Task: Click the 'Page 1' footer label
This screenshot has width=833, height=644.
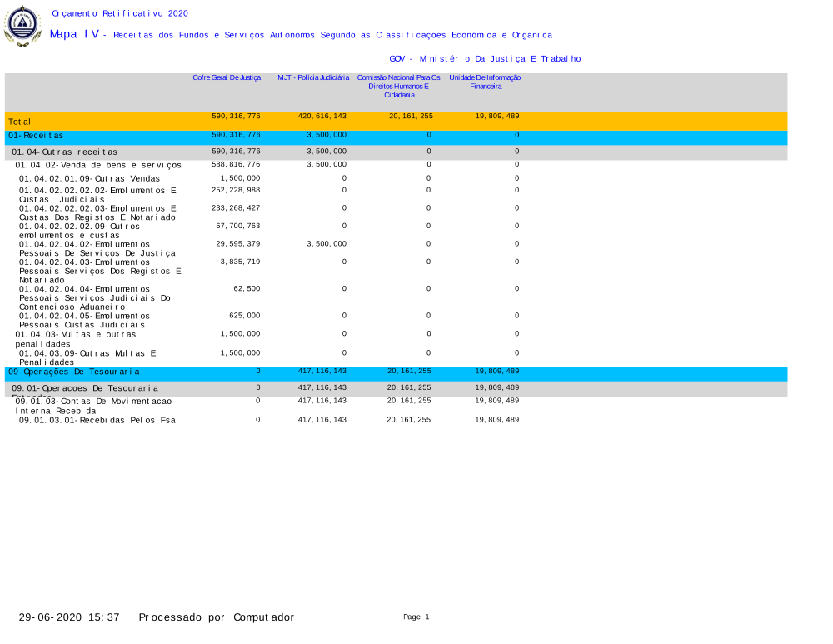Action: [x=416, y=617]
